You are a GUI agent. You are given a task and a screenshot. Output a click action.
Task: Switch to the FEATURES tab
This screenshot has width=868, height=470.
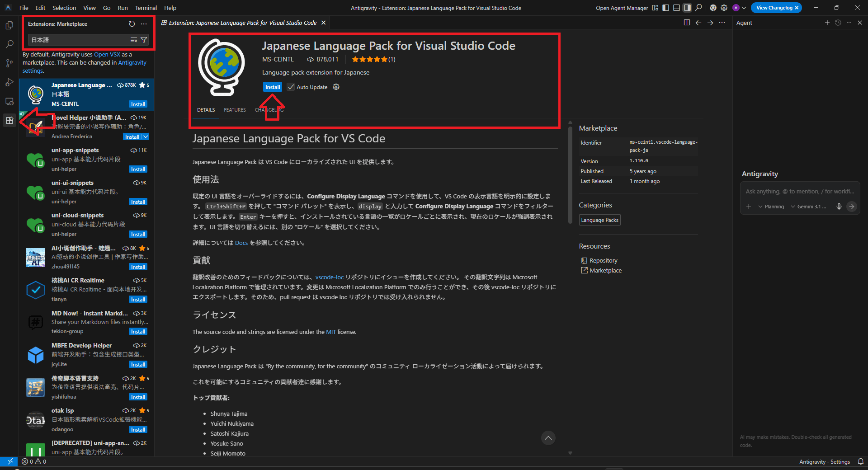pyautogui.click(x=235, y=109)
